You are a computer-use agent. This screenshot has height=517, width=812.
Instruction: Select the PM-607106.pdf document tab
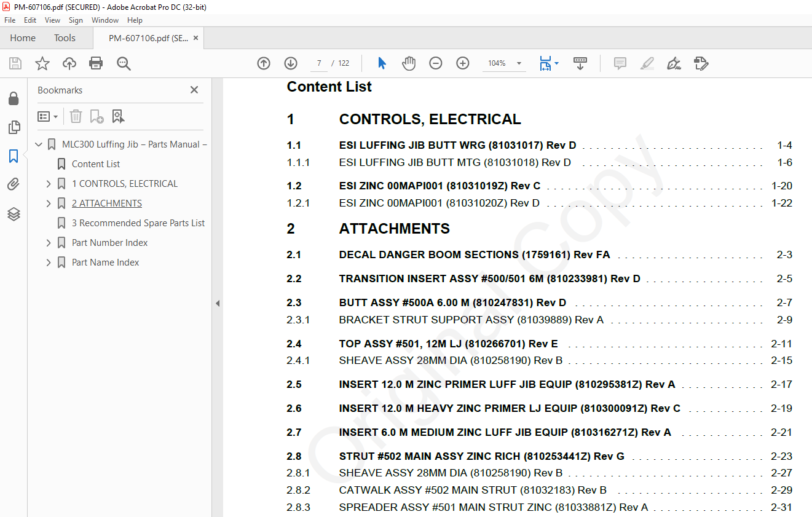pos(148,38)
